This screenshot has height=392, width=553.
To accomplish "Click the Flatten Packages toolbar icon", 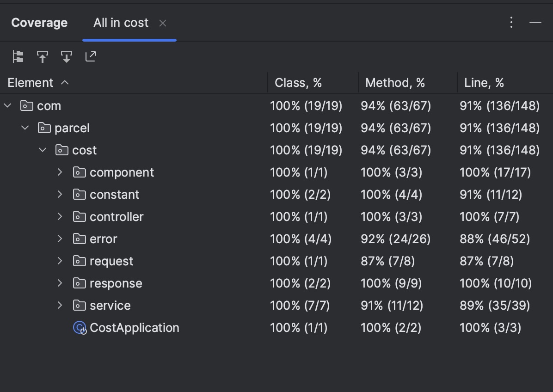I will [18, 57].
